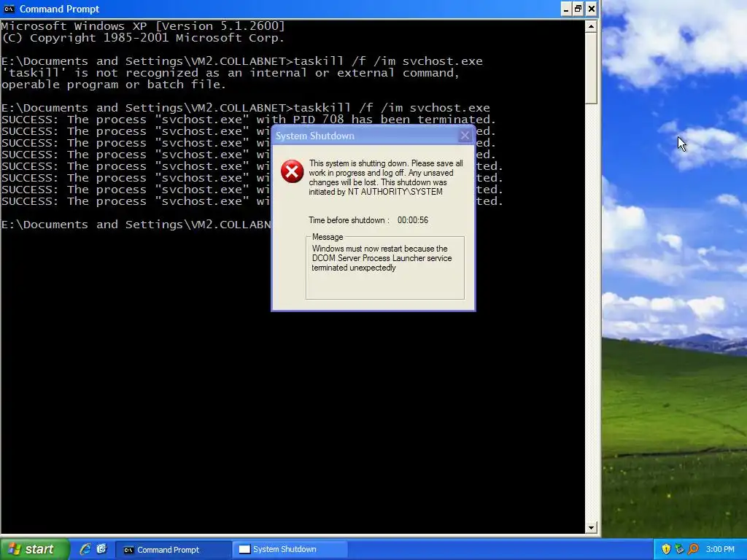Image resolution: width=747 pixels, height=560 pixels.
Task: Minimize the Command Prompt window
Action: 565,9
